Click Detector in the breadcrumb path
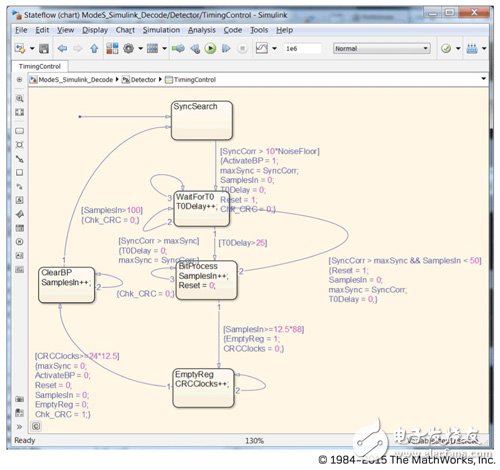 (x=143, y=80)
